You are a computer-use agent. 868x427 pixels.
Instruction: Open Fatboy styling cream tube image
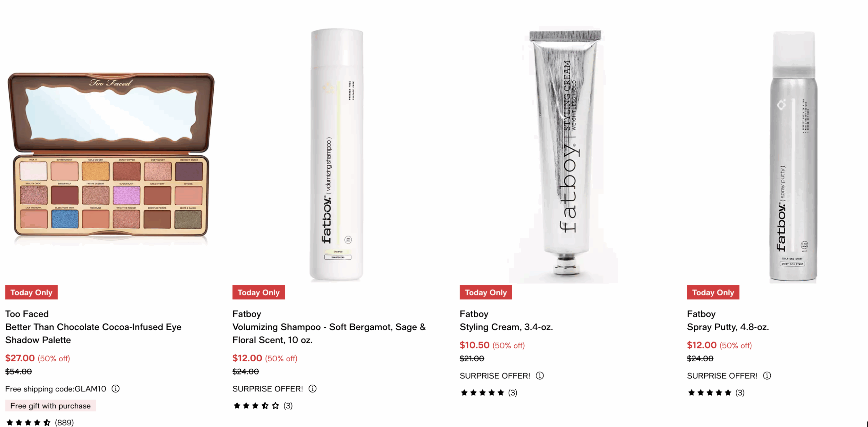pyautogui.click(x=564, y=155)
